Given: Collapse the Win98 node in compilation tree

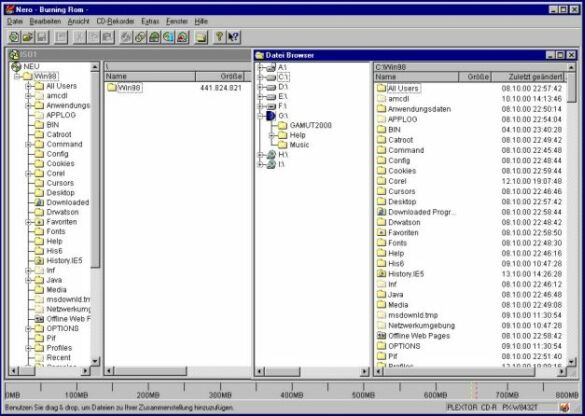Looking at the screenshot, I should pyautogui.click(x=17, y=76).
